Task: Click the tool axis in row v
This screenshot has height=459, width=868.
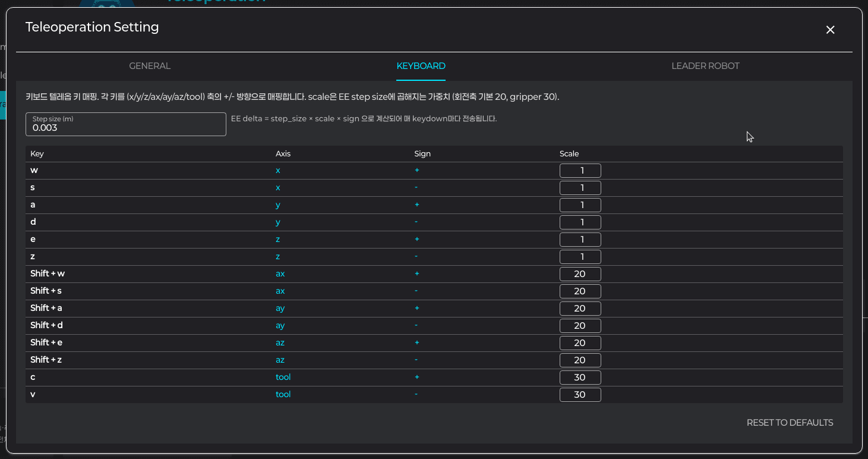Action: pos(283,395)
